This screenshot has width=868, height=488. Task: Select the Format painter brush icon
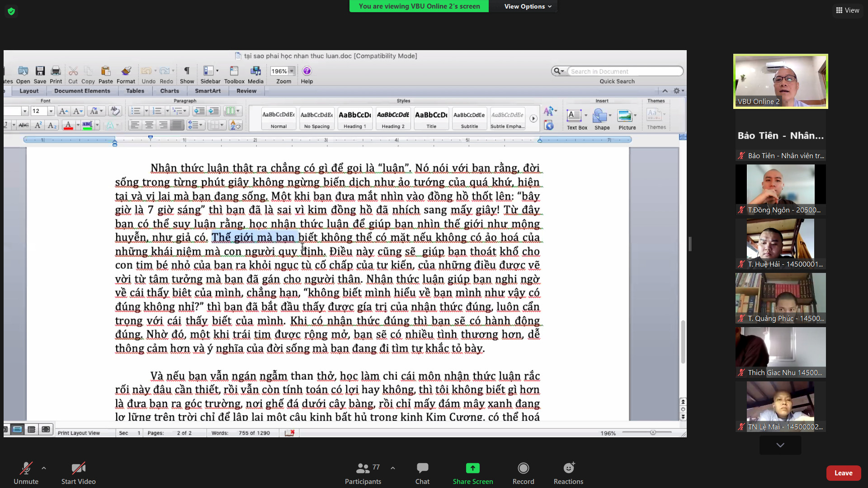click(x=126, y=71)
